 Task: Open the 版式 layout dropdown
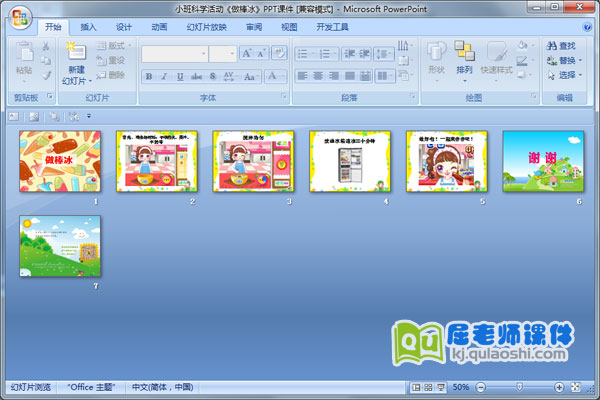click(x=113, y=46)
